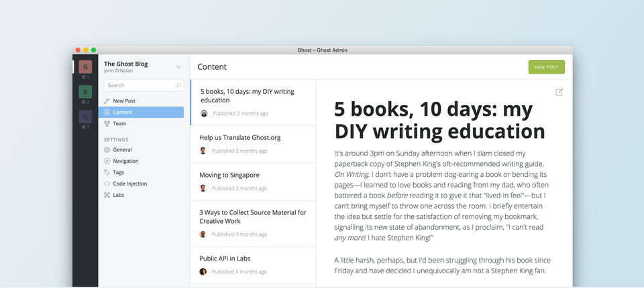Image resolution: width=644 pixels, height=288 pixels.
Task: Select post '3 Ways to Collect Source Material'
Action: click(253, 224)
